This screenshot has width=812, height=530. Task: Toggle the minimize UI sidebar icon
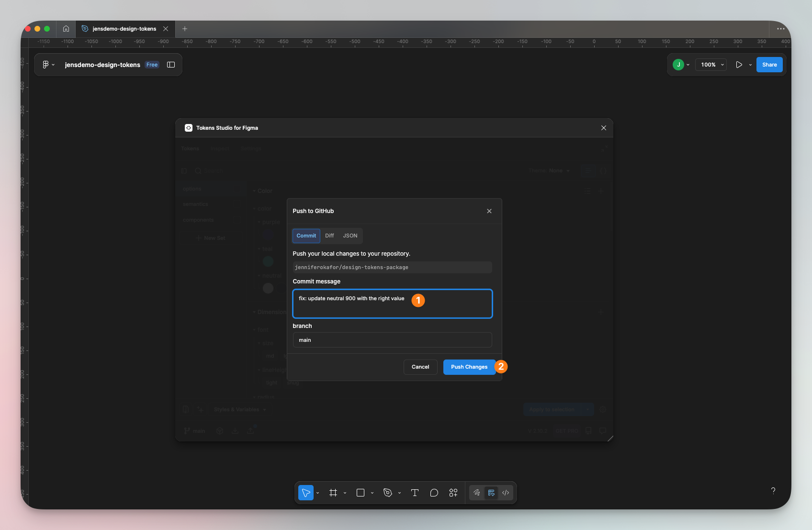click(171, 65)
